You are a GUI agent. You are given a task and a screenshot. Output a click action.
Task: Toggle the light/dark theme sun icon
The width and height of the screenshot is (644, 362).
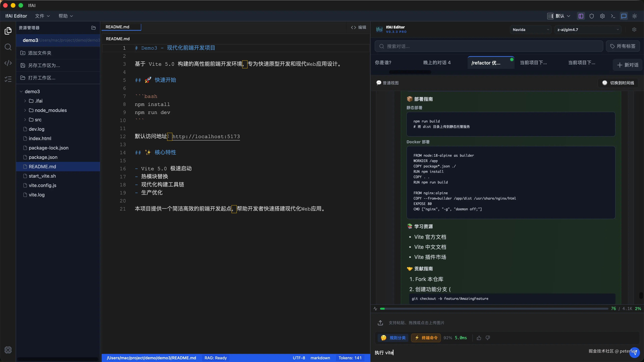click(634, 16)
